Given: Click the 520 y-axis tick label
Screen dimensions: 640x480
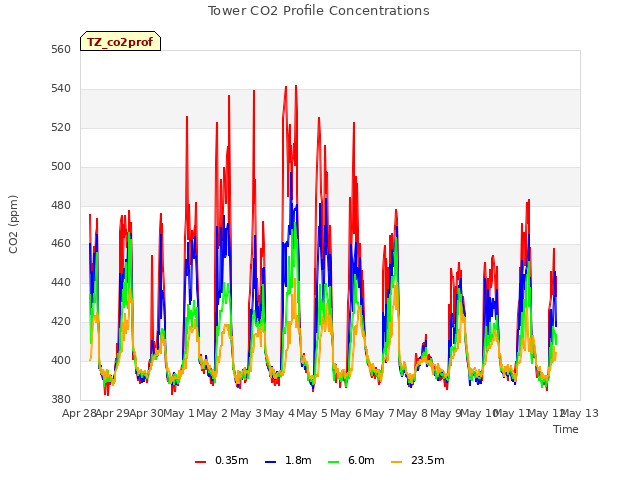Looking at the screenshot, I should [x=61, y=128].
